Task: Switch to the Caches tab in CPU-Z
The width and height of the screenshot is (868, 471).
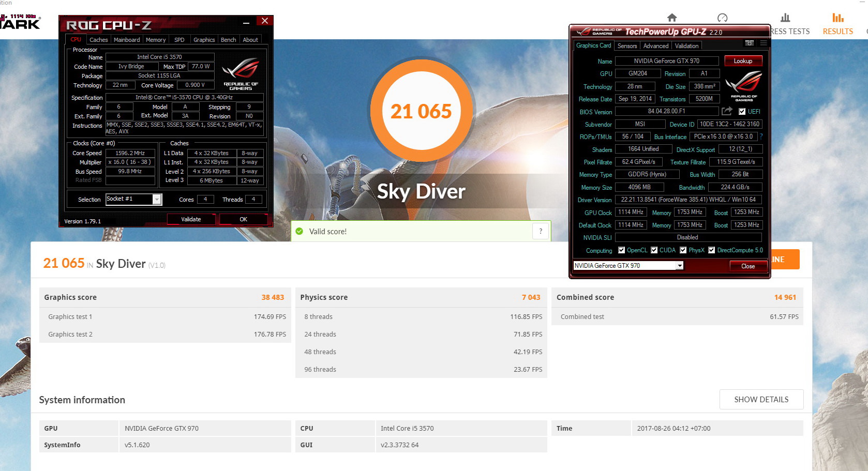Action: (98, 40)
